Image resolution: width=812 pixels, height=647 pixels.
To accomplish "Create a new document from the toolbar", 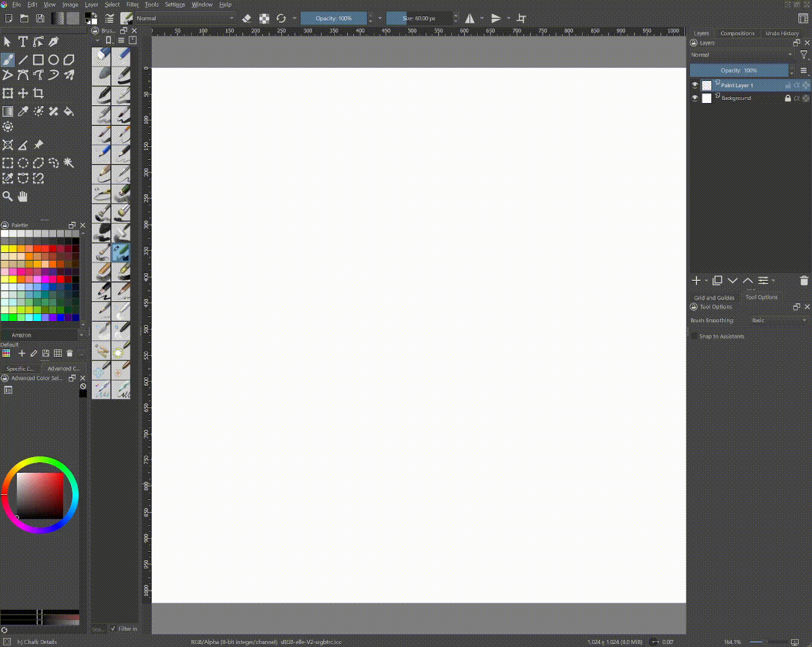I will (8, 19).
